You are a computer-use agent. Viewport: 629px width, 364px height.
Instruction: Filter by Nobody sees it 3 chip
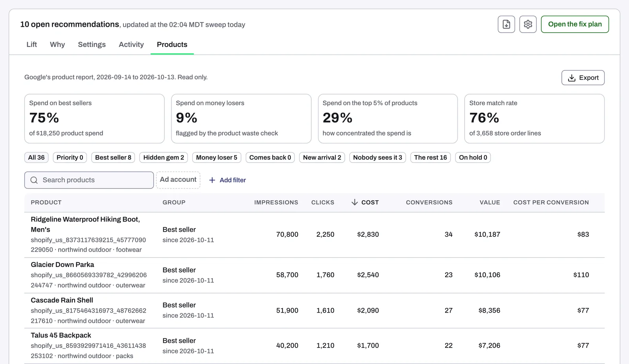click(x=377, y=157)
